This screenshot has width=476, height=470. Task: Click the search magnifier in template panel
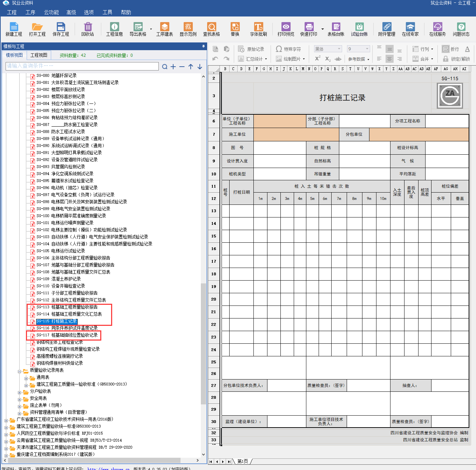(165, 66)
